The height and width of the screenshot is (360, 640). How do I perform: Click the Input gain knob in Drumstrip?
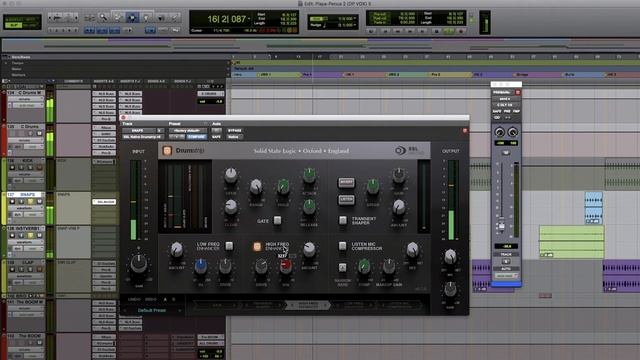tap(139, 264)
